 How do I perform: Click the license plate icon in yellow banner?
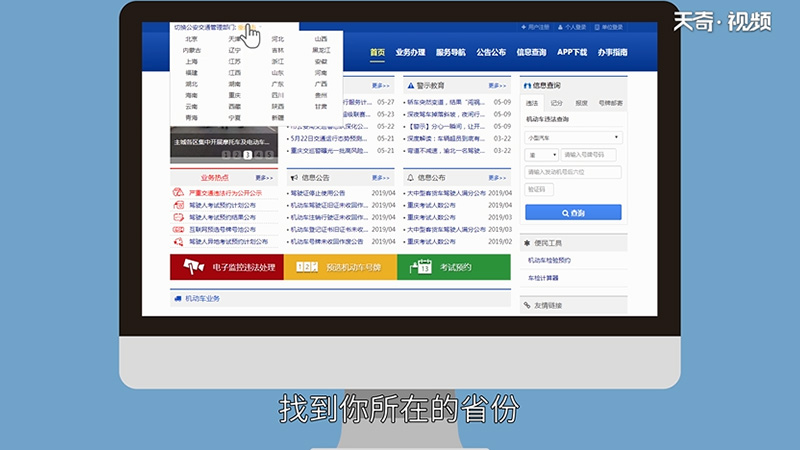point(307,267)
